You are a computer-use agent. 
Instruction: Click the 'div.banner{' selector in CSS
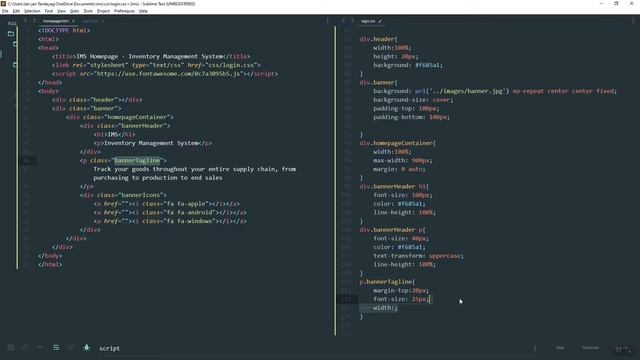pyautogui.click(x=378, y=82)
